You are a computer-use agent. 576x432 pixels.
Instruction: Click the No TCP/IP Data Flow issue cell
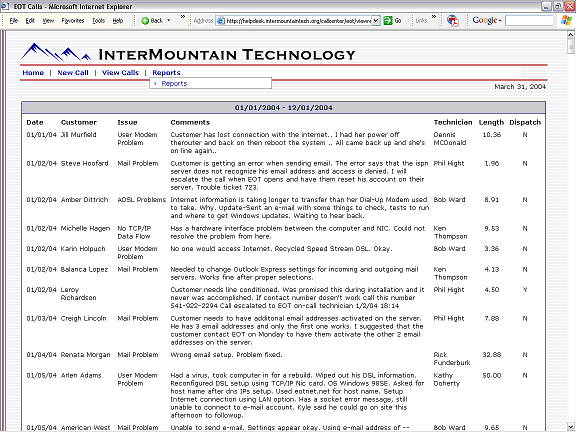(134, 233)
